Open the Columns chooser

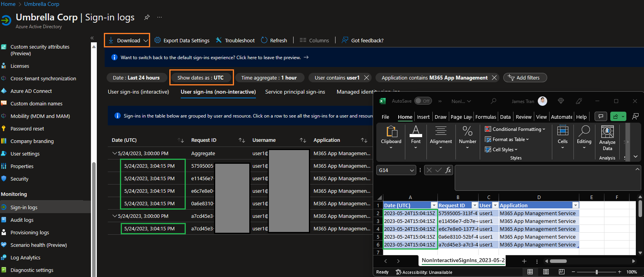pyautogui.click(x=314, y=40)
